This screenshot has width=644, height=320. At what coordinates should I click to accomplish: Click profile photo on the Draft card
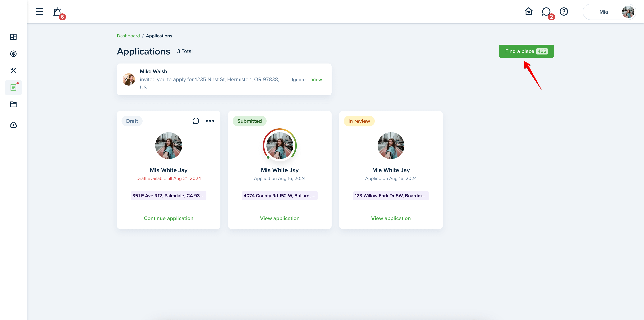tap(168, 145)
